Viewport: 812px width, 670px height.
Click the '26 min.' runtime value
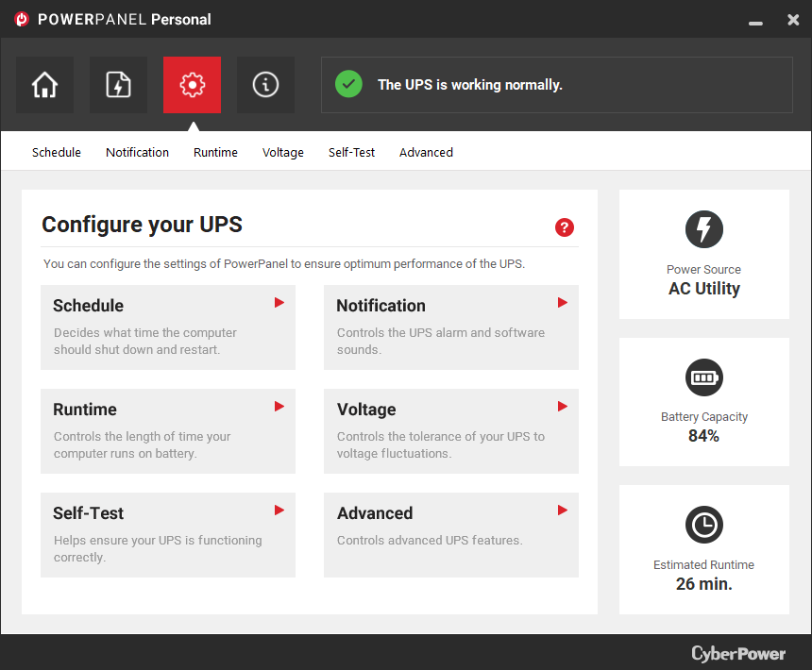[x=703, y=584]
